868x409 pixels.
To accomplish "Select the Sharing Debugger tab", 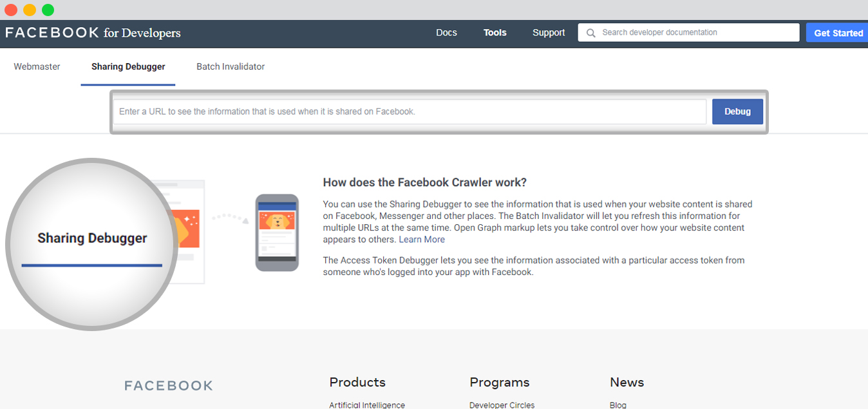I will pos(128,66).
